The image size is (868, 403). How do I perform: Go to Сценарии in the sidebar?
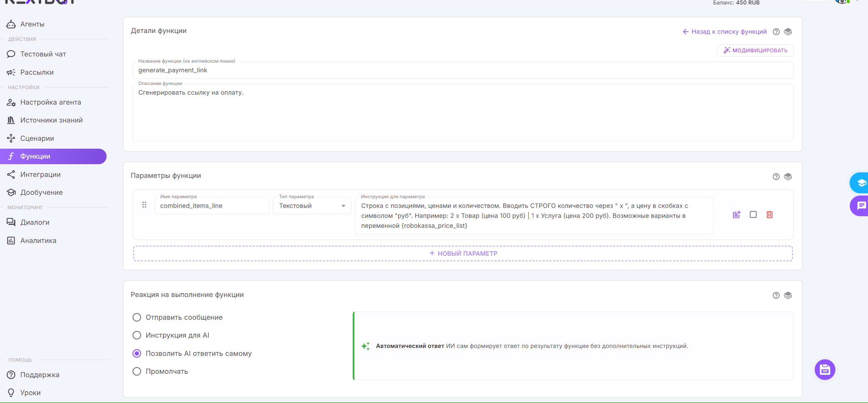[x=37, y=138]
